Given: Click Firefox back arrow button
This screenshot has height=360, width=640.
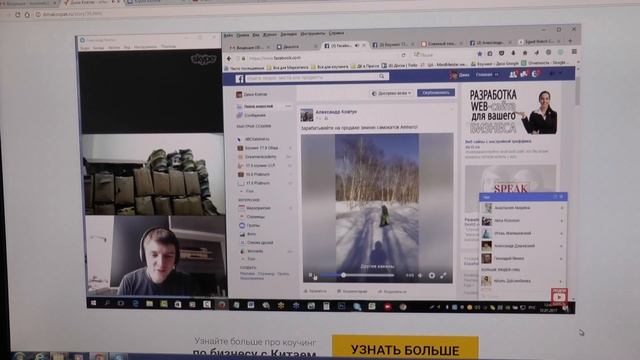Looking at the screenshot, I should (x=229, y=58).
